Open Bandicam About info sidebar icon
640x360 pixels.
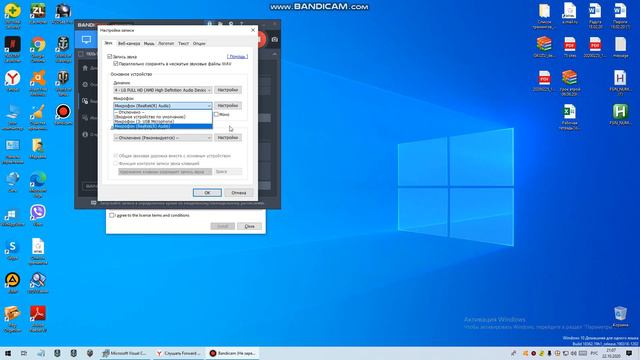[85, 134]
